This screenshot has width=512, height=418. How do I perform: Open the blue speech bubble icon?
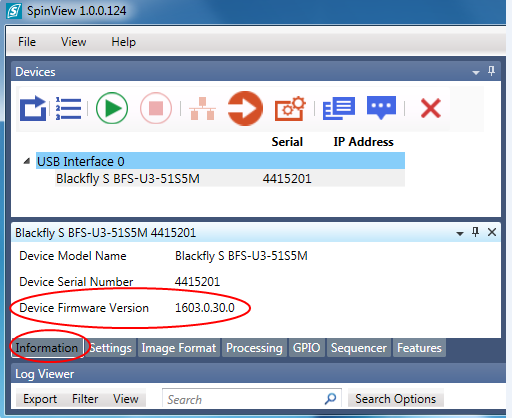pyautogui.click(x=381, y=108)
